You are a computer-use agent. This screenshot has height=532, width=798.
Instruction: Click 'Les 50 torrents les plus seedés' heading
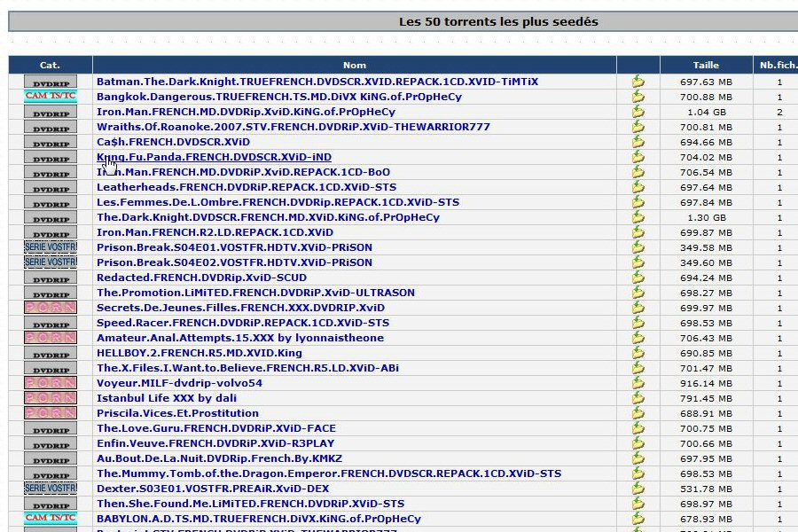click(x=498, y=22)
